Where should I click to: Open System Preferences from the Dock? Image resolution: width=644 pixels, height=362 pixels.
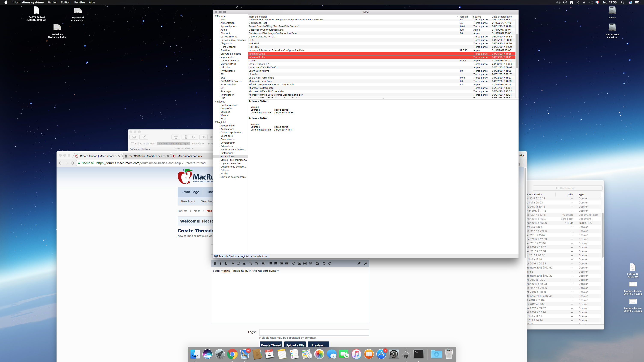[x=394, y=354]
